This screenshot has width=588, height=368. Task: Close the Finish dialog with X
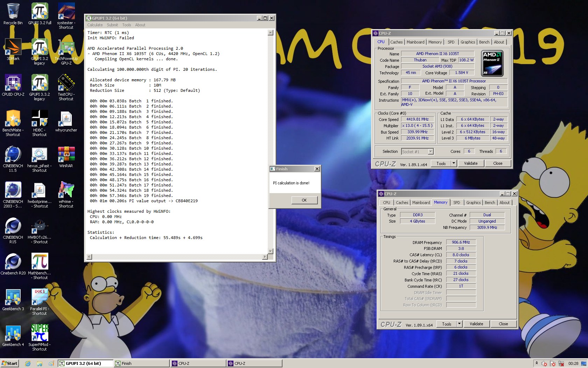click(x=317, y=169)
